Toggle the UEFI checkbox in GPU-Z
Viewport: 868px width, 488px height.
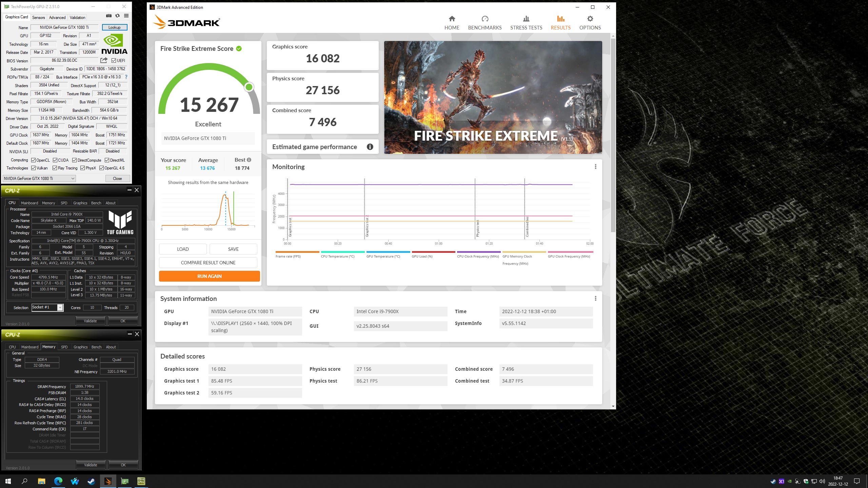tap(114, 61)
